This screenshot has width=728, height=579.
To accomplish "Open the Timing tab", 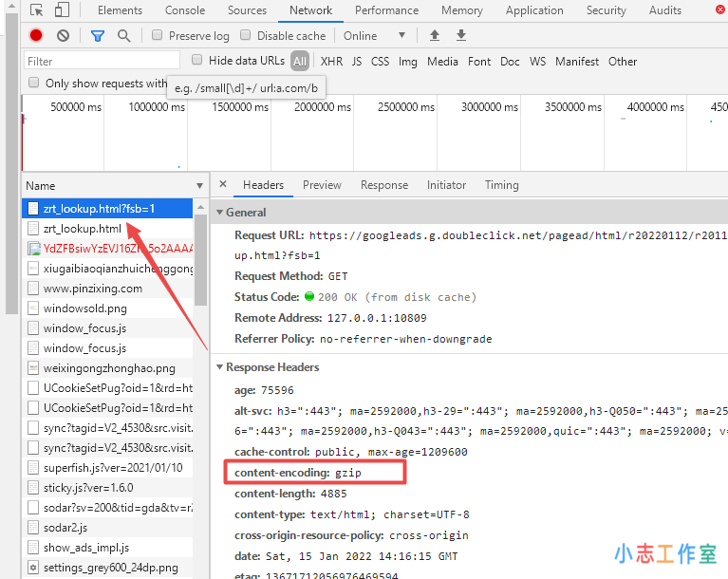I will (x=501, y=185).
